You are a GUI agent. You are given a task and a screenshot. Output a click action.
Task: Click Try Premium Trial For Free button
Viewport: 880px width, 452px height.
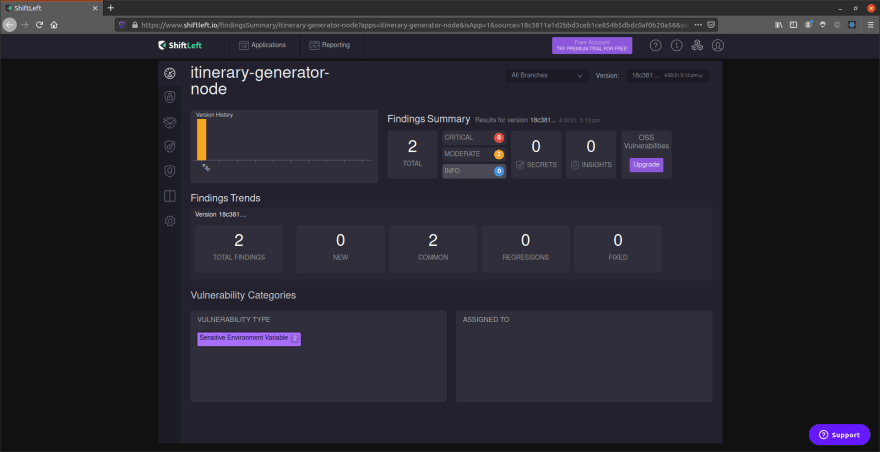(x=592, y=45)
